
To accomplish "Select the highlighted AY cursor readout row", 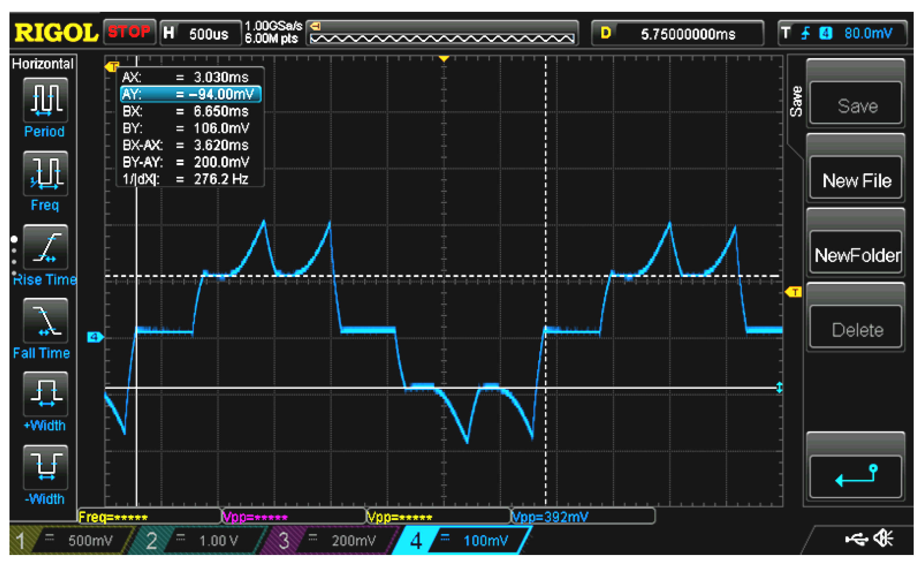I will [190, 94].
